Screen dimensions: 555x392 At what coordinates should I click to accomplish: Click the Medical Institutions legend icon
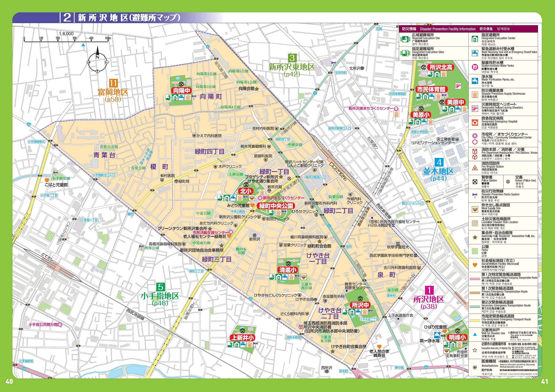pyautogui.click(x=475, y=367)
